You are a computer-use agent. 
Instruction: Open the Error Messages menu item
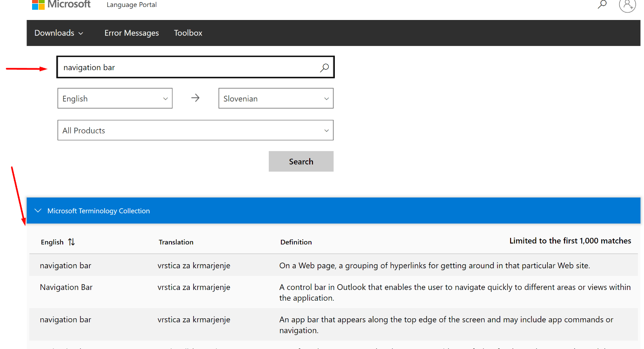coord(132,33)
